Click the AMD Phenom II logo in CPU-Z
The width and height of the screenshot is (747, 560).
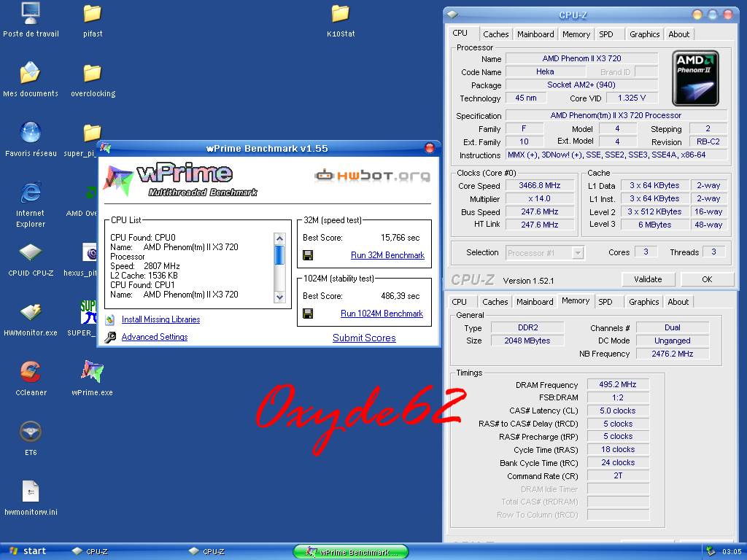695,79
